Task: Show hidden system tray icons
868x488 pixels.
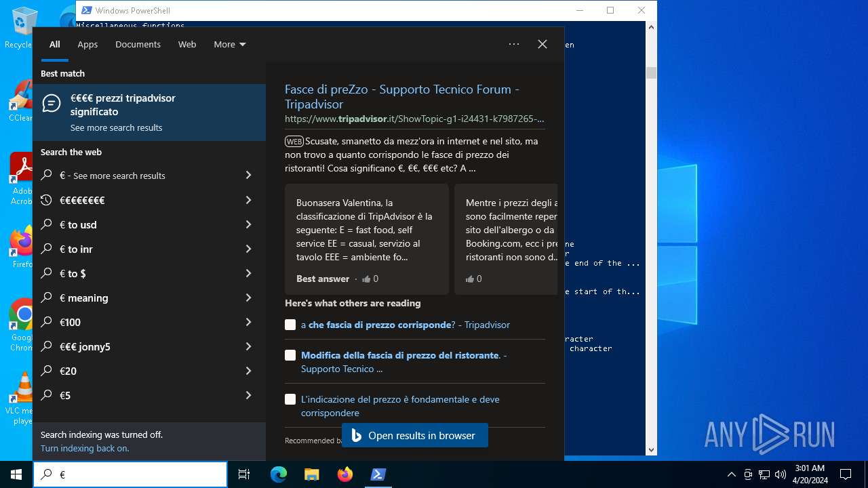Action: 731,474
